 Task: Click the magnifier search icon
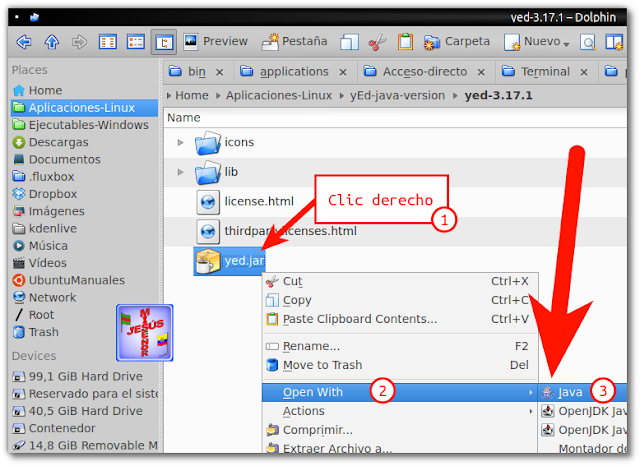587,42
